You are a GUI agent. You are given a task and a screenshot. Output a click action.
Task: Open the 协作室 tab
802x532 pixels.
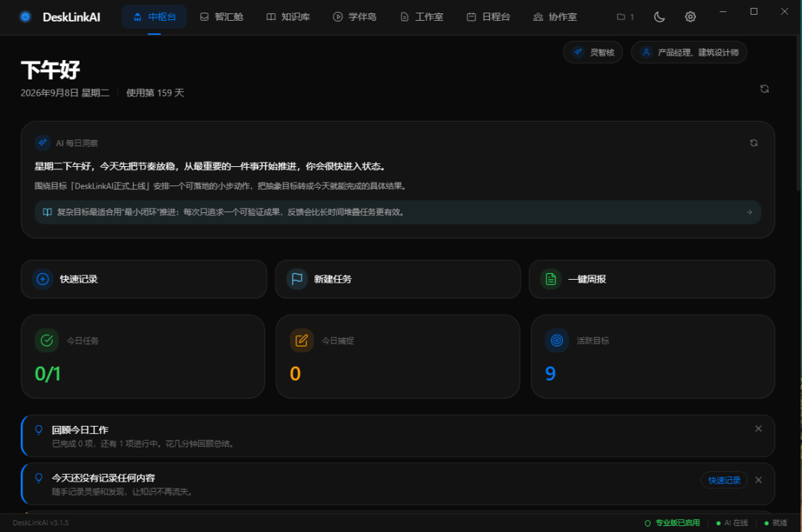pos(555,17)
